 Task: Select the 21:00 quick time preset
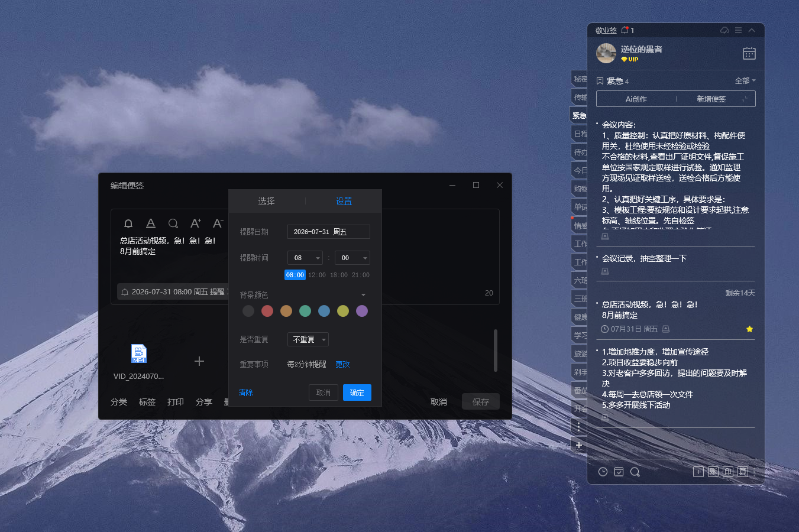coord(361,275)
